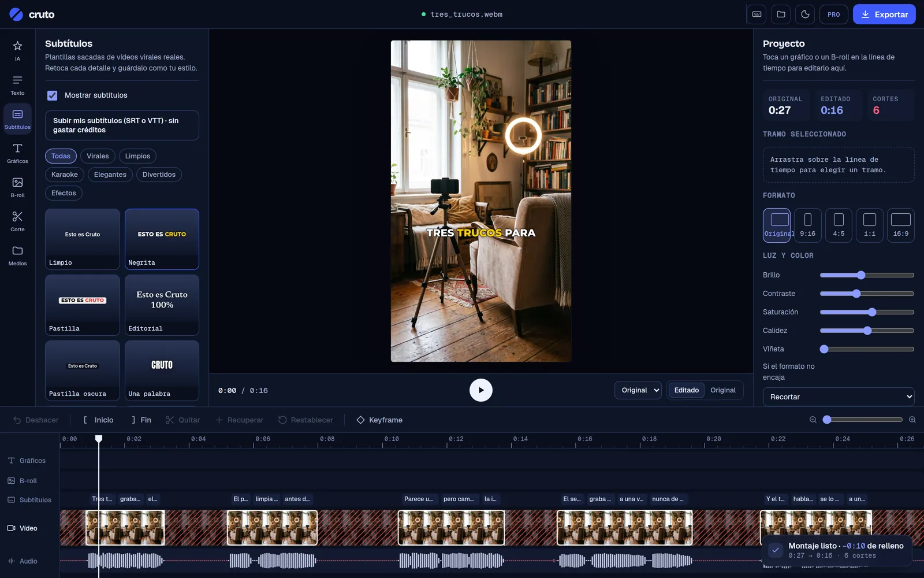Click the PRO button
Screen dimensions: 924x578
pyautogui.click(x=833, y=14)
